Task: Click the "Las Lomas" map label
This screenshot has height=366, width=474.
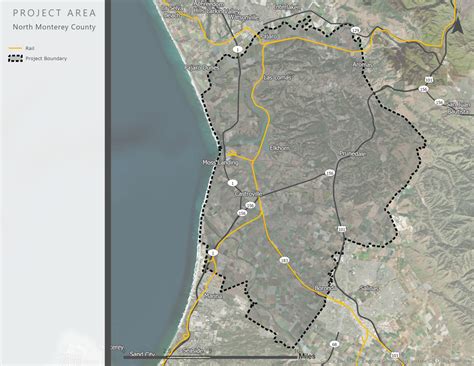Action: click(277, 78)
